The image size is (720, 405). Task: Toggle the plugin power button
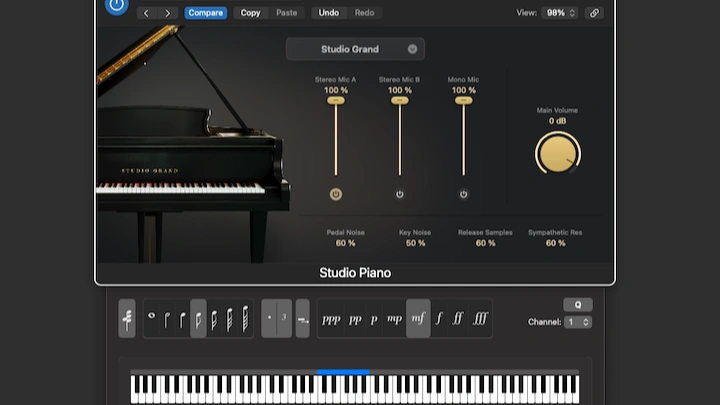[x=116, y=6]
